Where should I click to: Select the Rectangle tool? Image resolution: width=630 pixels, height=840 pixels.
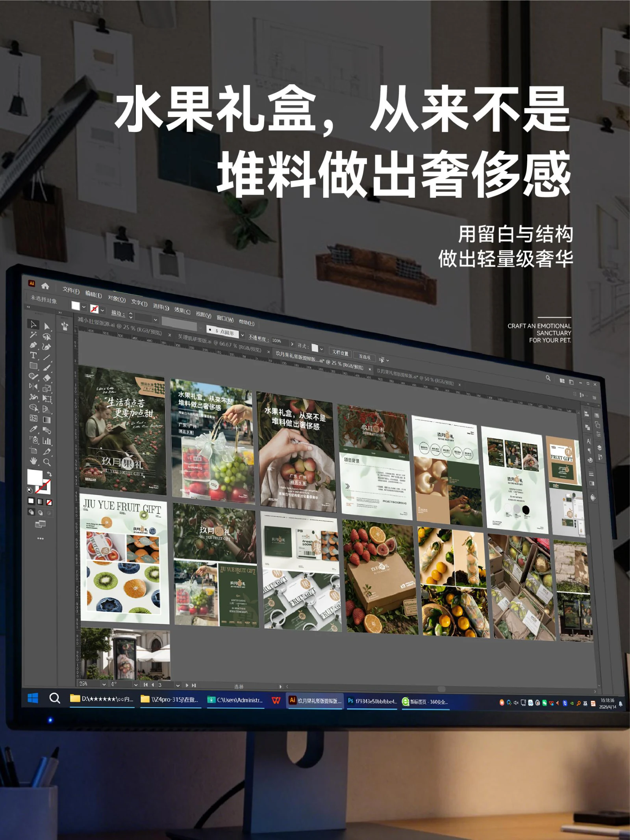pyautogui.click(x=33, y=365)
